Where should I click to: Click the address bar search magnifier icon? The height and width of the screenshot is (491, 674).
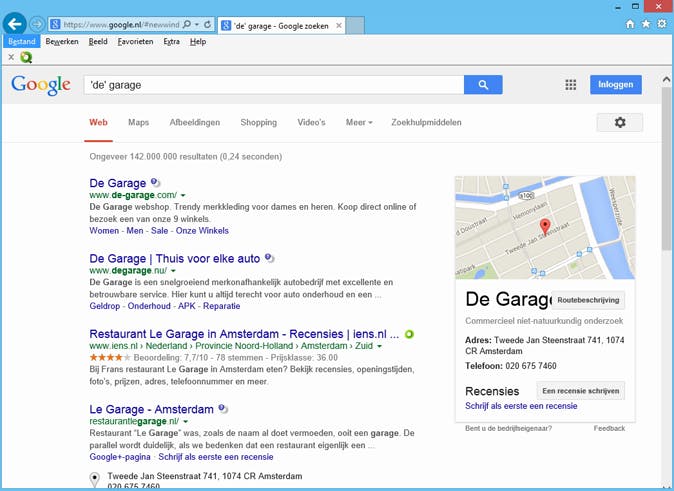point(187,25)
